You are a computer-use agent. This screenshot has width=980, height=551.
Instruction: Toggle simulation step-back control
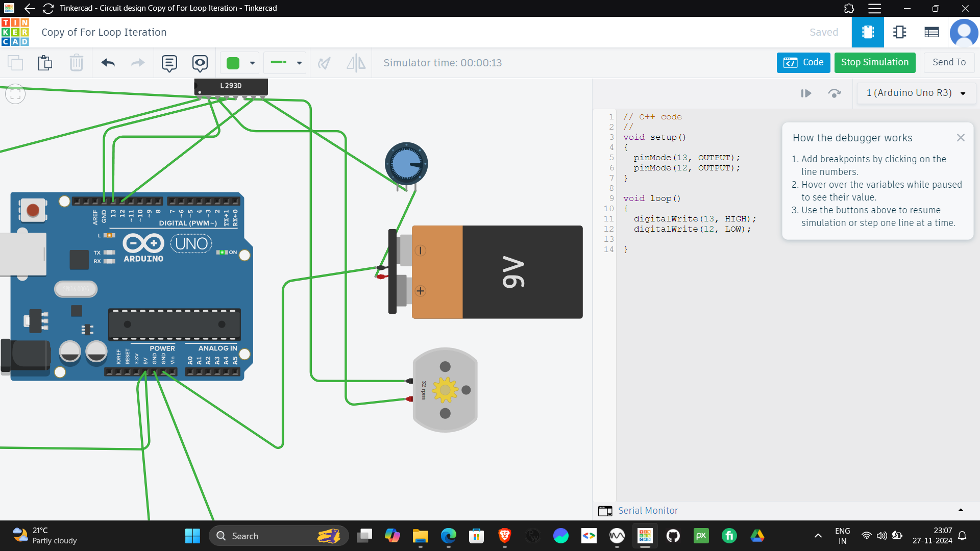835,93
